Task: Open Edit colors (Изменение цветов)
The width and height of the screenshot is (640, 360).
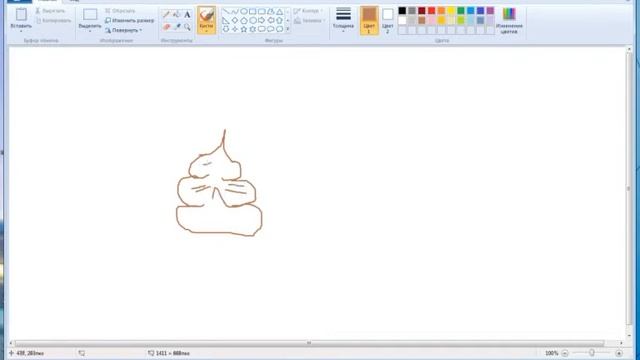Action: click(509, 20)
